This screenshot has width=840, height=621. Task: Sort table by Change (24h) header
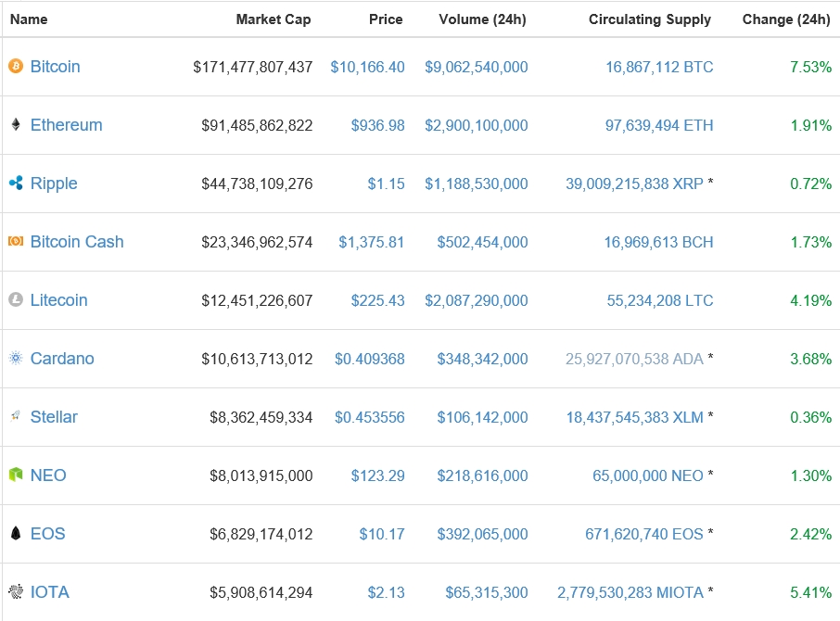(786, 19)
